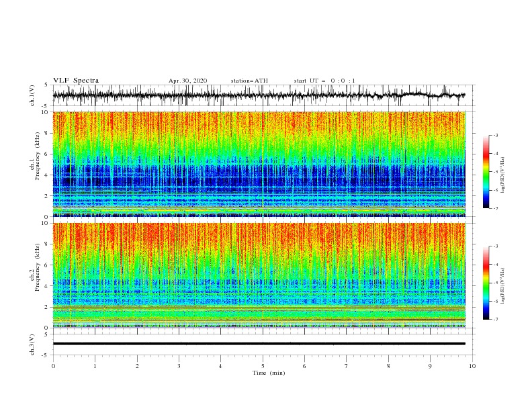
Task: Click time axis tick label '0'
Action: pos(53,366)
